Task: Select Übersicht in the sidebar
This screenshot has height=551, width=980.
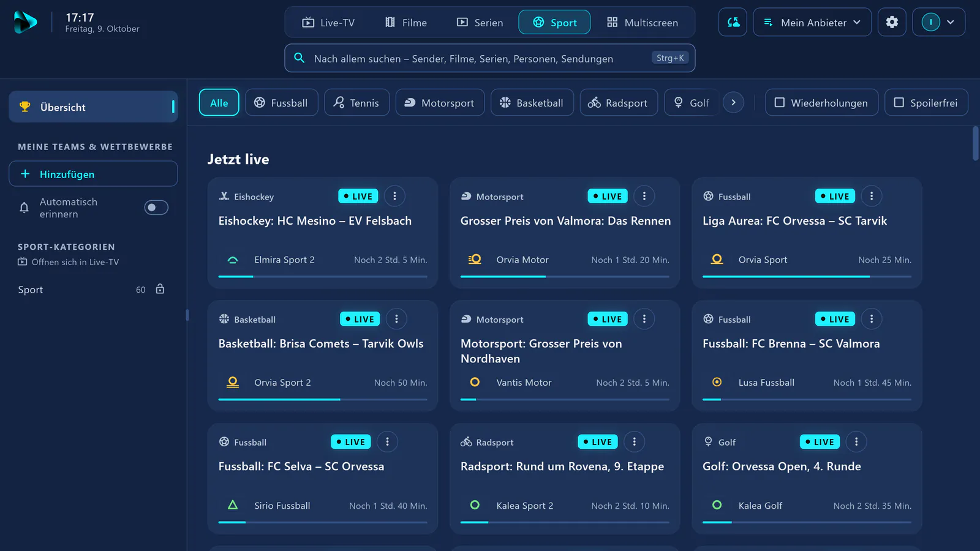Action: 93,107
